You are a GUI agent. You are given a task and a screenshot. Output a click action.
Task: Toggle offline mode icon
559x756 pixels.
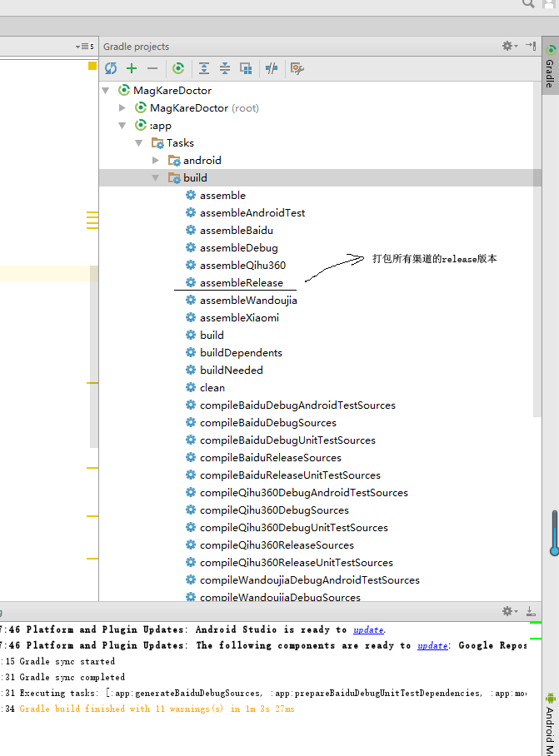(x=272, y=68)
